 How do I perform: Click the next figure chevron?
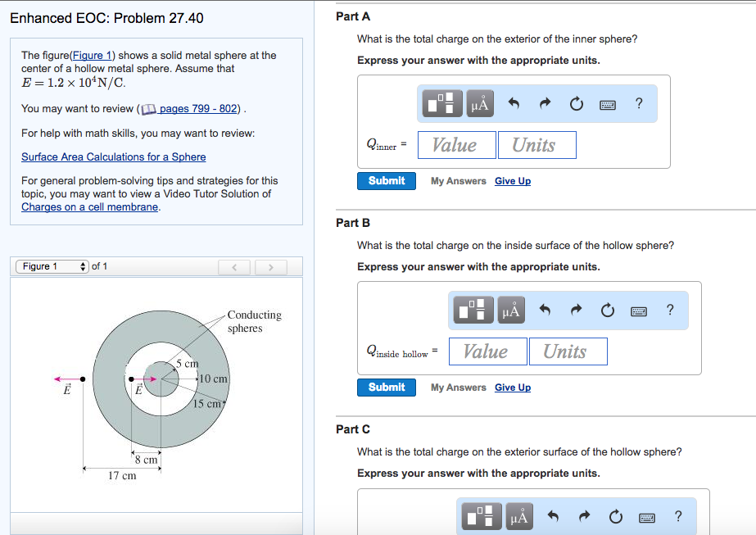click(270, 266)
